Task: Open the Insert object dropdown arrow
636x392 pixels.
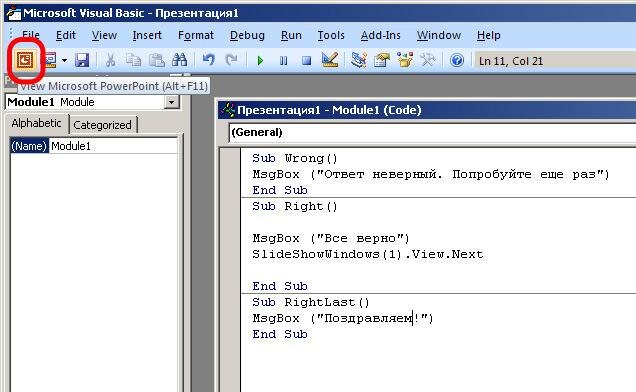Action: 64,61
